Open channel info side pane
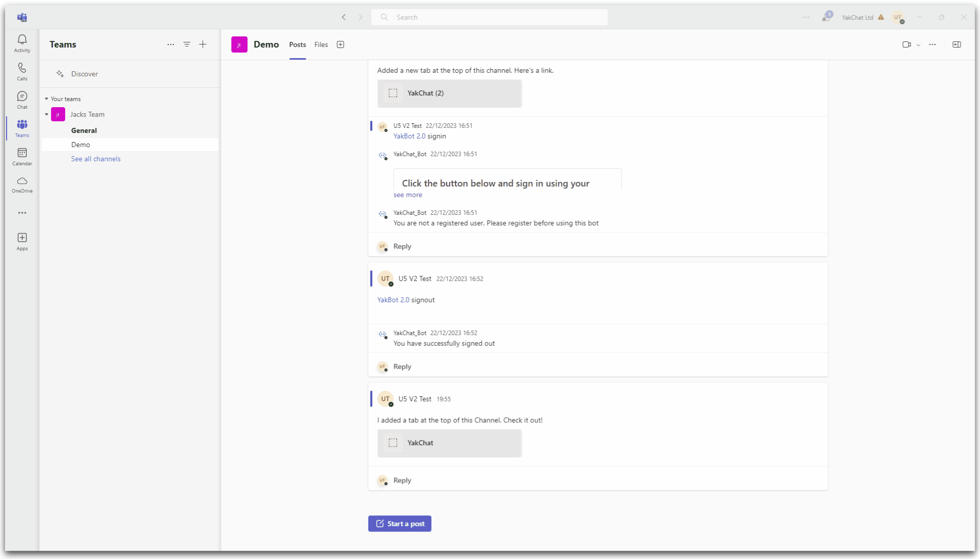Screen dimensions: 980x559 pyautogui.click(x=957, y=44)
